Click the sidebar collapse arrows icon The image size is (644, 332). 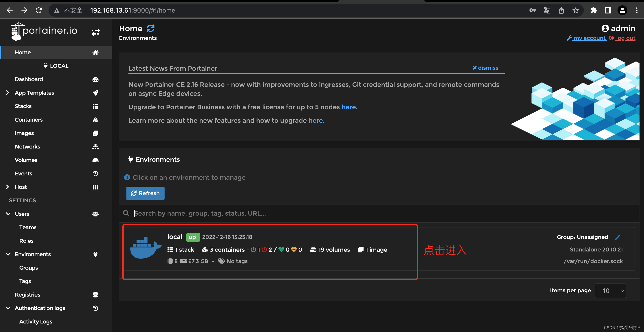coord(95,32)
